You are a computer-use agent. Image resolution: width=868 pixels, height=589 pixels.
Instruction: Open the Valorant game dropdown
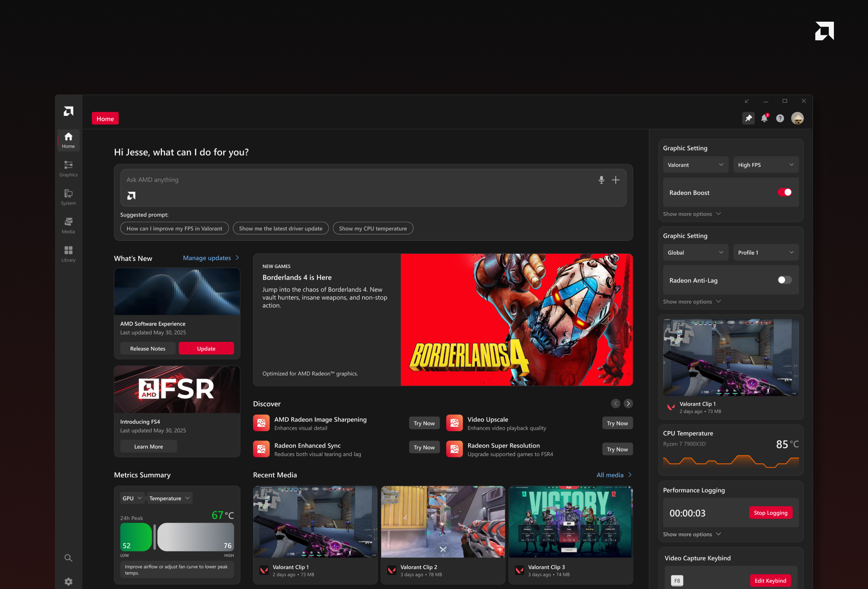tap(695, 165)
